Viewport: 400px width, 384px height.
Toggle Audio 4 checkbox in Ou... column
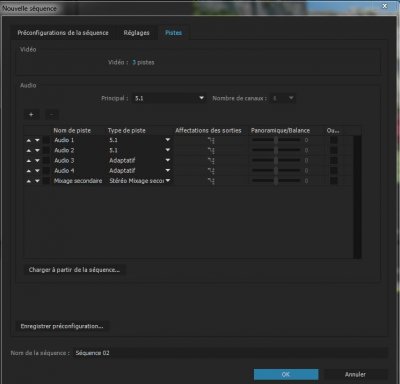pos(334,171)
